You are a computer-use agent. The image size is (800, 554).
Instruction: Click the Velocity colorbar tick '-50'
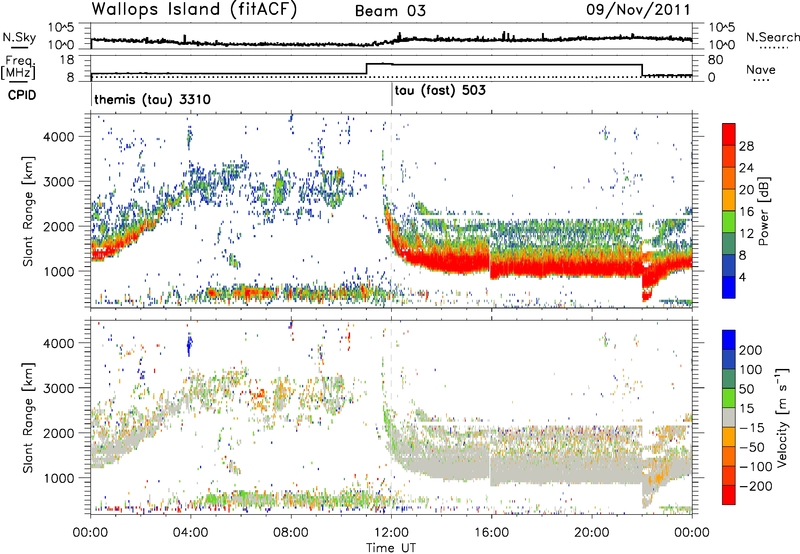751,447
